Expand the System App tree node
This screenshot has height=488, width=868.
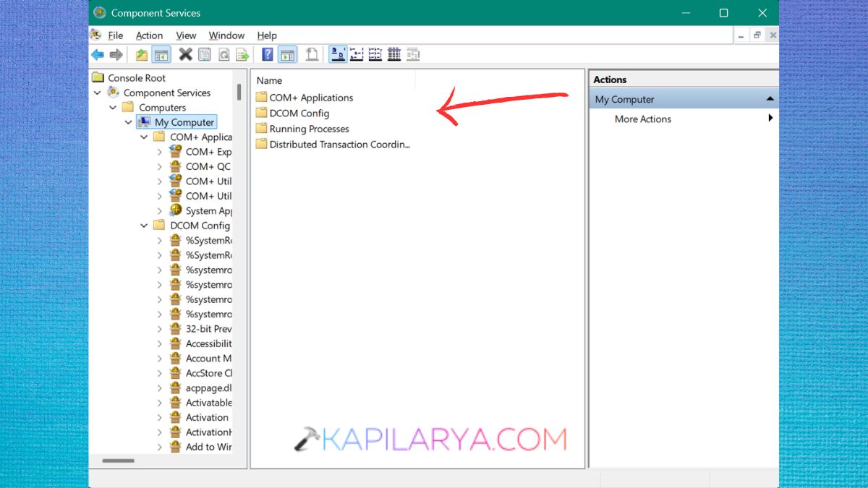click(160, 211)
